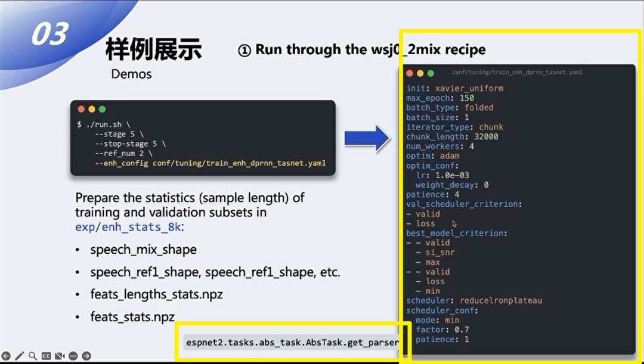644x364 pixels.
Task: Click the '- max' entry
Action: (428, 262)
